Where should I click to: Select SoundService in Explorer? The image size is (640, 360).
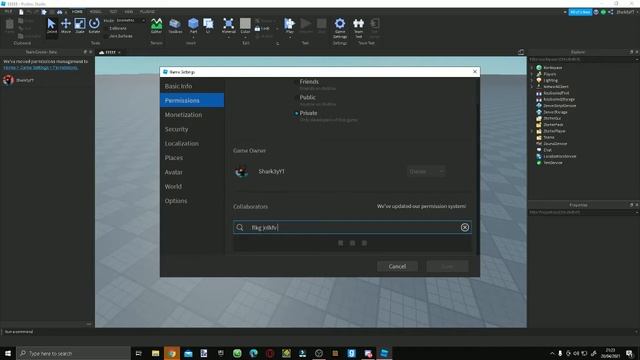pos(555,144)
